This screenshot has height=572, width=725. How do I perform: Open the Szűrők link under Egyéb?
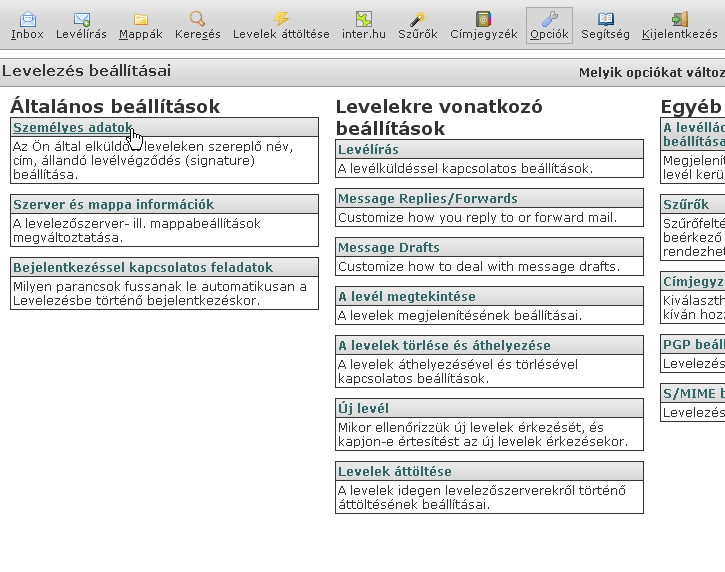(x=686, y=204)
